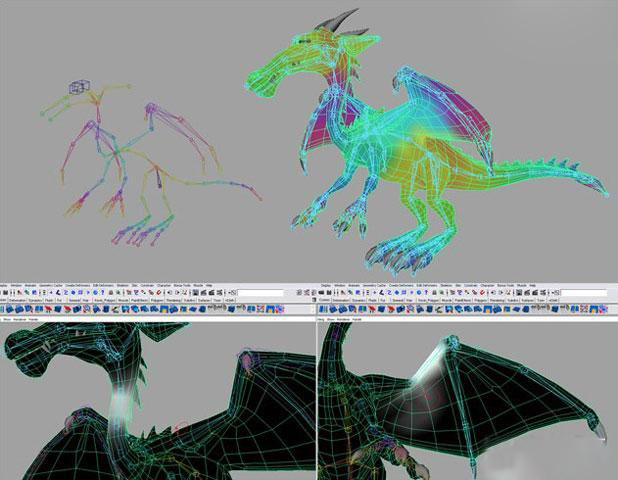Image resolution: width=618 pixels, height=480 pixels.
Task: Switch to Polygons shelf tab in left window
Action: [157, 300]
